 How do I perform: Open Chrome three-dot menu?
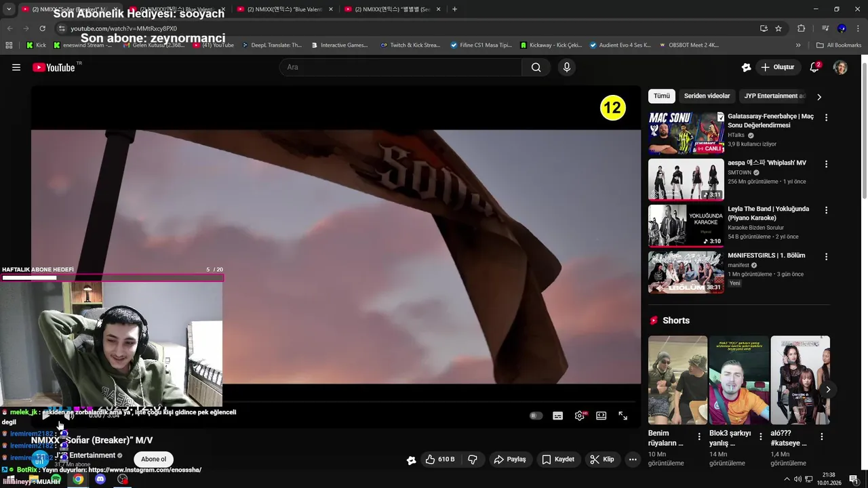click(x=858, y=28)
